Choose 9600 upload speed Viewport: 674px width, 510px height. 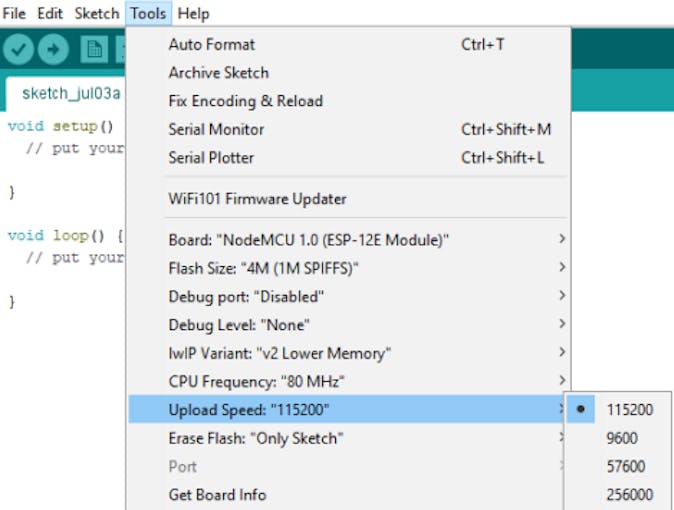click(621, 438)
